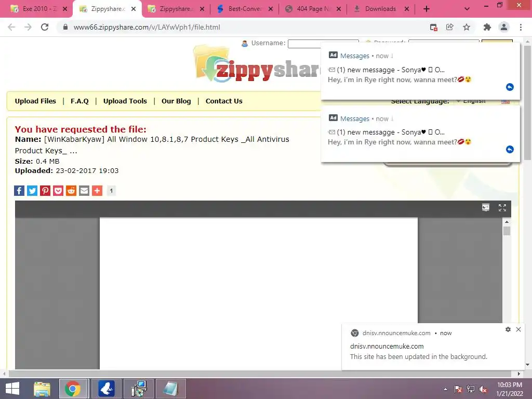Toggle presentation mode in preview toolbar
This screenshot has height=399, width=532.
coord(486,208)
